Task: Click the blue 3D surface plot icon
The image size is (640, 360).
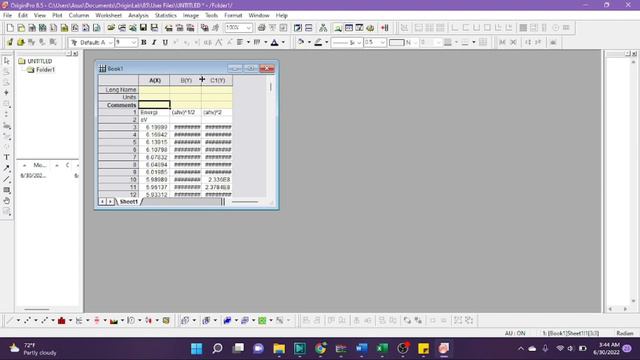Action: [x=227, y=321]
